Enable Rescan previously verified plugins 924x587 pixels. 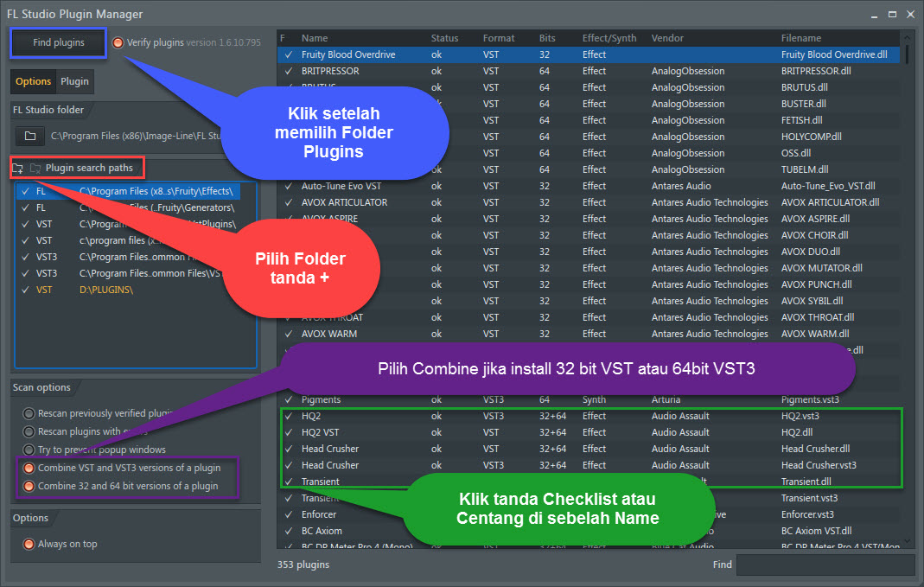pos(29,413)
